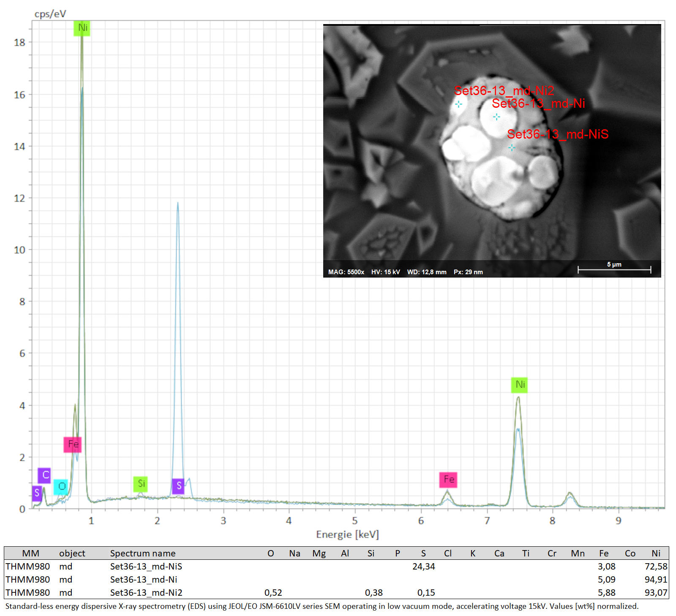
Task: Click the Fe value 3,08
Action: [x=606, y=567]
